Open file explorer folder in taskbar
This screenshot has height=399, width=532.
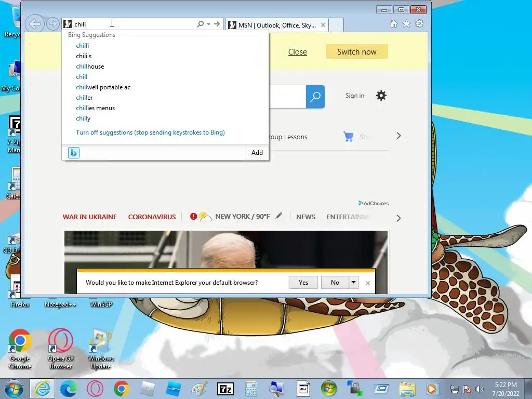click(x=407, y=389)
